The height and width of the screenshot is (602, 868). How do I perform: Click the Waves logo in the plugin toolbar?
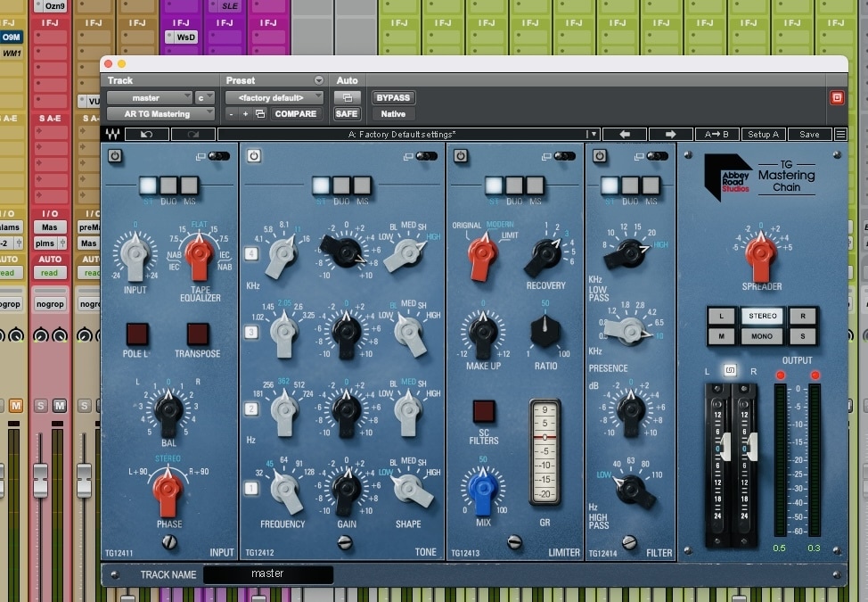[113, 134]
